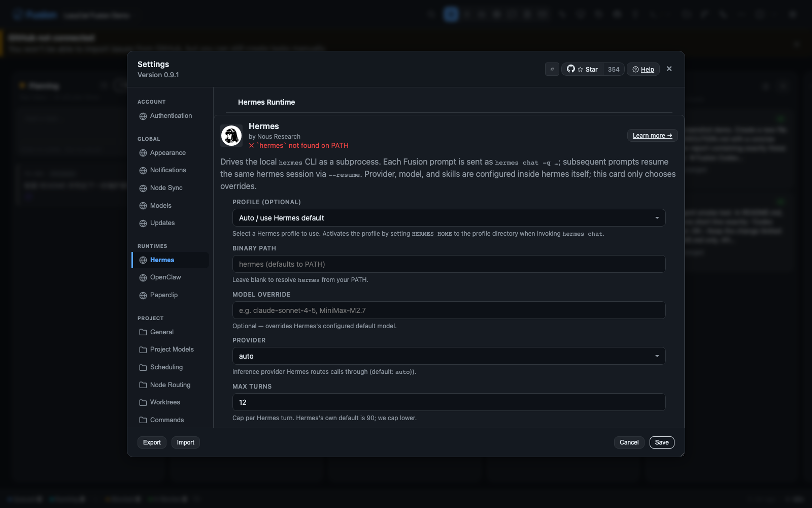812x508 pixels.
Task: Focus the Binary Path input field
Action: tap(449, 264)
